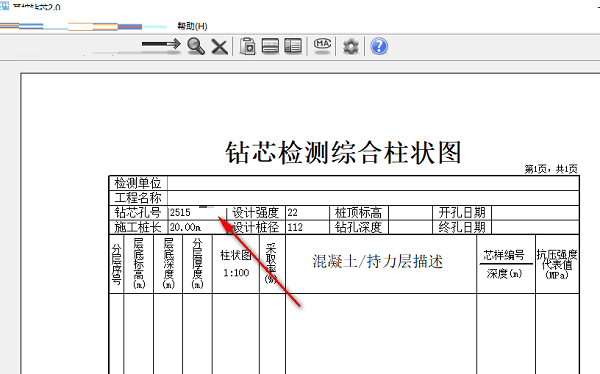Click the column list layout icon

coord(293,46)
